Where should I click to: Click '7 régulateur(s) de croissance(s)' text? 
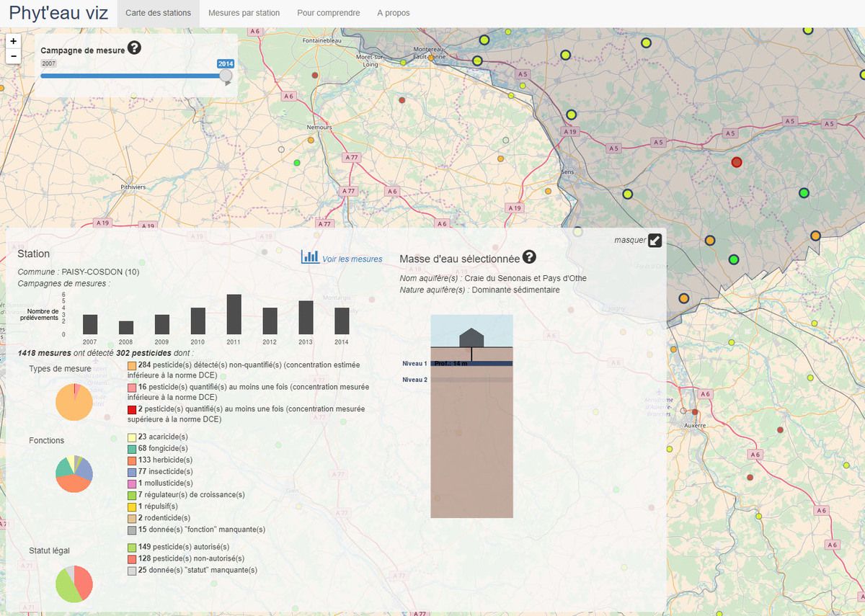point(192,494)
